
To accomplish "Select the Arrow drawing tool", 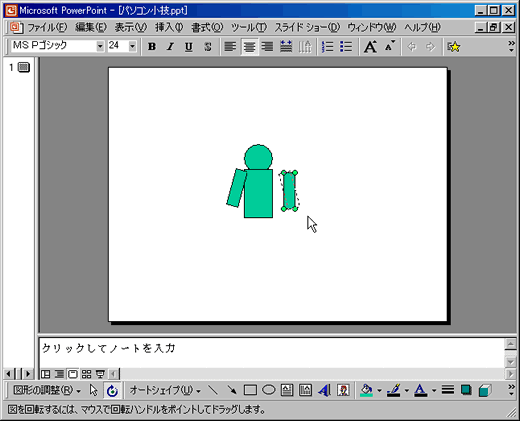I will [231, 390].
